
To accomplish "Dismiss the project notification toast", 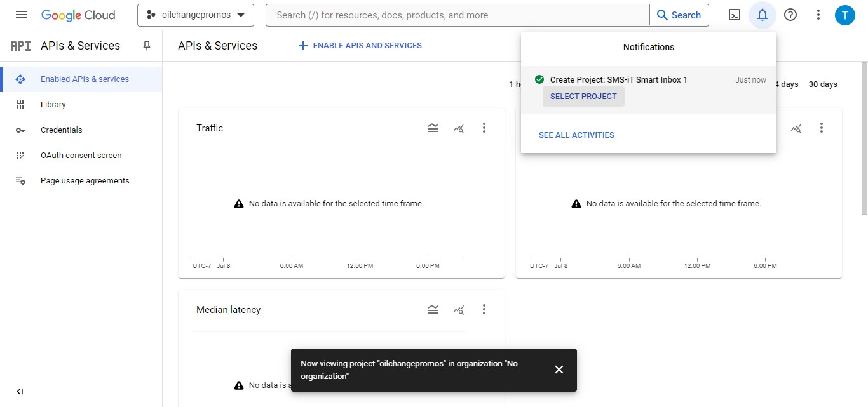I will [559, 370].
